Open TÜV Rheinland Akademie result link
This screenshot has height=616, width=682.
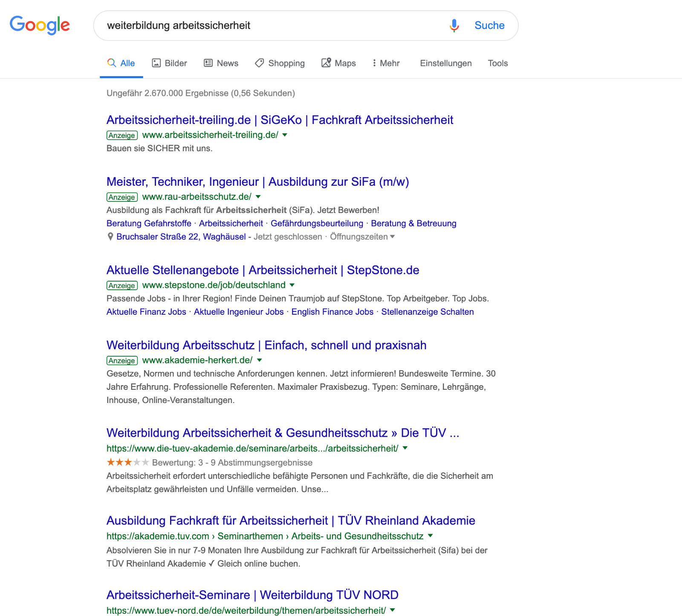291,521
